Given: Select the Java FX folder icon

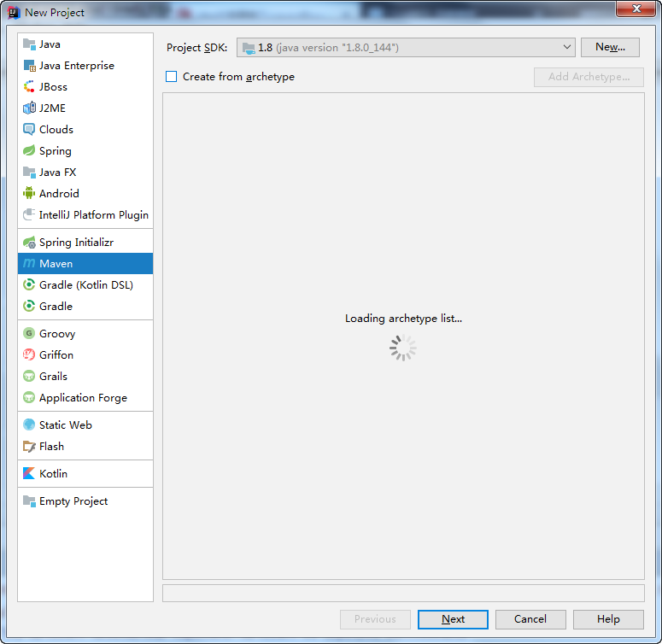Looking at the screenshot, I should point(29,172).
